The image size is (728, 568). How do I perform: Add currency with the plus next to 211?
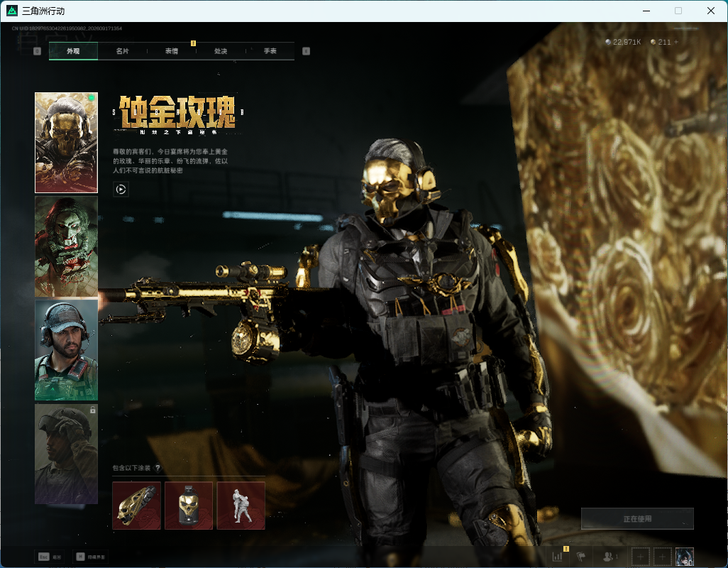[676, 43]
